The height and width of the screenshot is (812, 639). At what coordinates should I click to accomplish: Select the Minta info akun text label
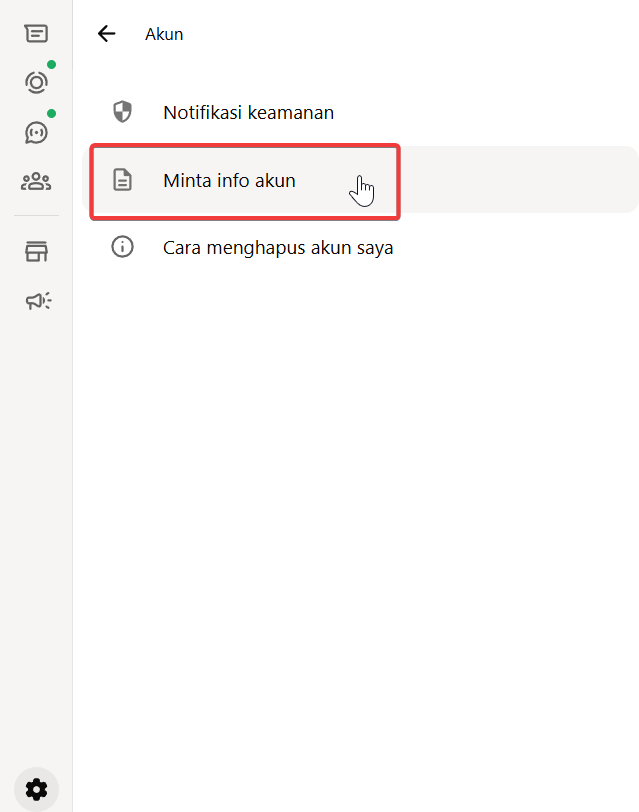229,181
